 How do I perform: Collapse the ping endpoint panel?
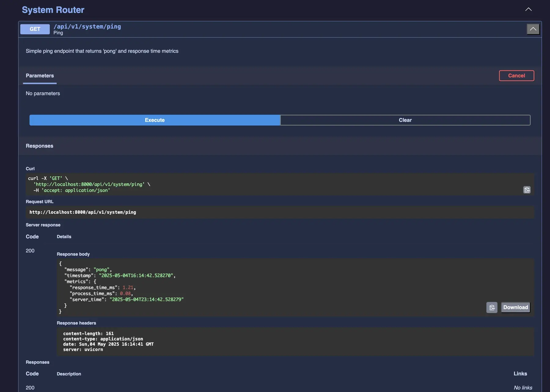pos(533,29)
